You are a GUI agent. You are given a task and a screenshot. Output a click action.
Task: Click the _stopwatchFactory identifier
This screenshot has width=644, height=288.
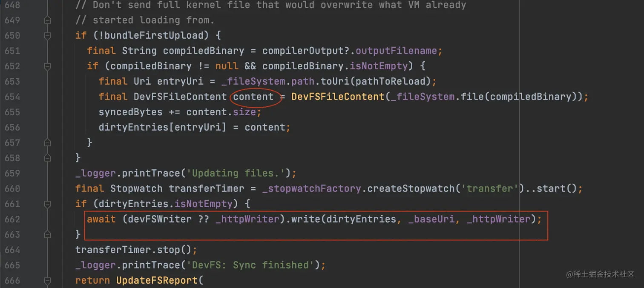tap(312, 188)
